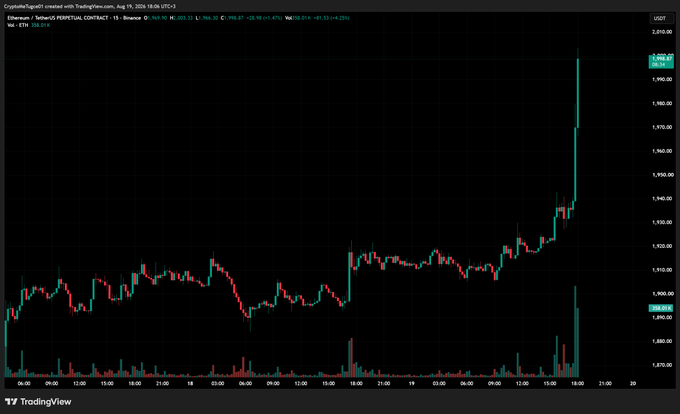Click the current price label 1,998.87
Screen dimensions: 680x414
click(661, 61)
